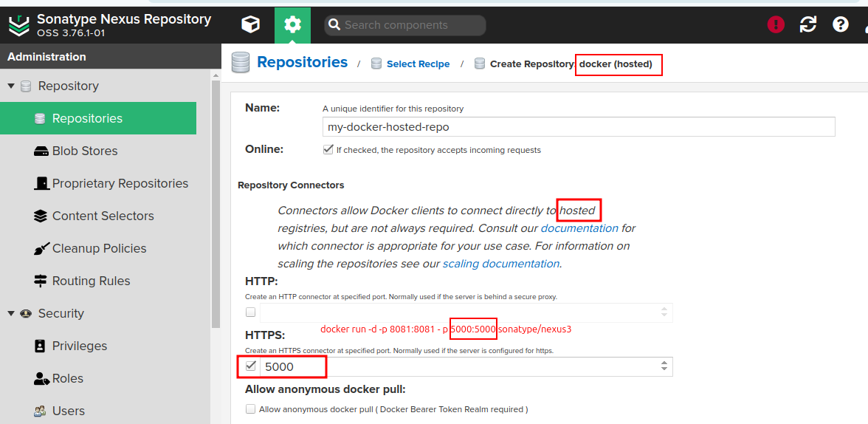Click the Sonatype Nexus logo icon
This screenshot has width=868, height=424.
[x=18, y=25]
